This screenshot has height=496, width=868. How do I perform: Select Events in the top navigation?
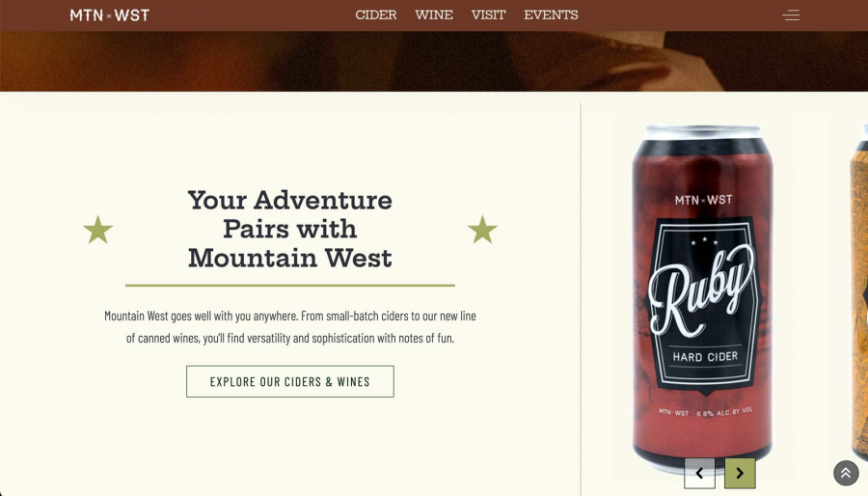tap(551, 14)
